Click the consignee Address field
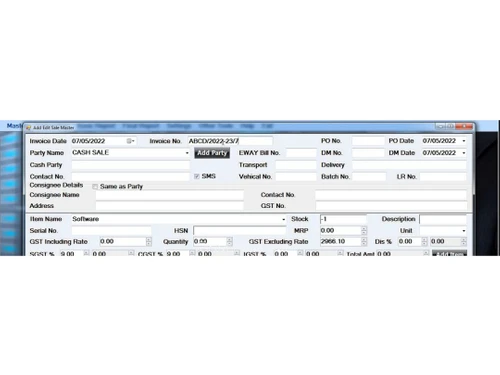Screen dimensions: 500x375 click(x=169, y=206)
